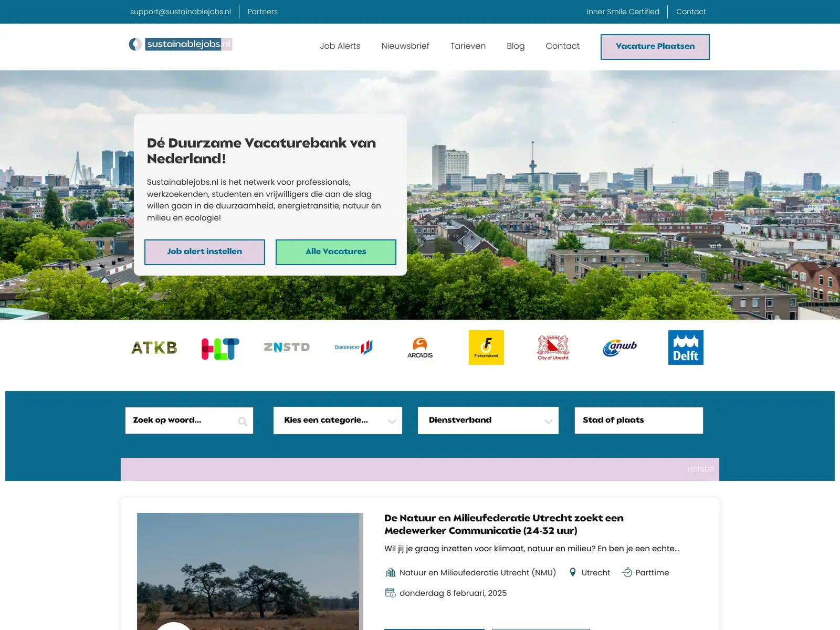Screen dimensions: 840x630
Task: Click the 'Alle Vacatures' button
Action: tap(336, 252)
